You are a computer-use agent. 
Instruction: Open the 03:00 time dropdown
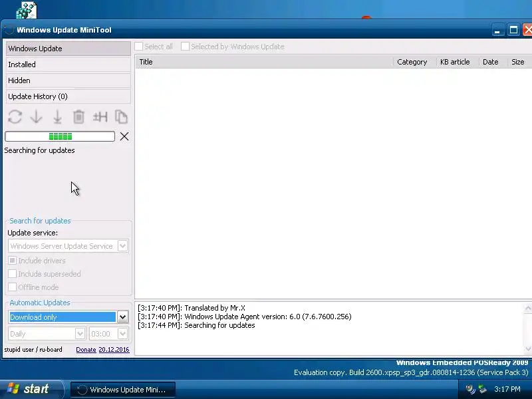click(x=108, y=334)
